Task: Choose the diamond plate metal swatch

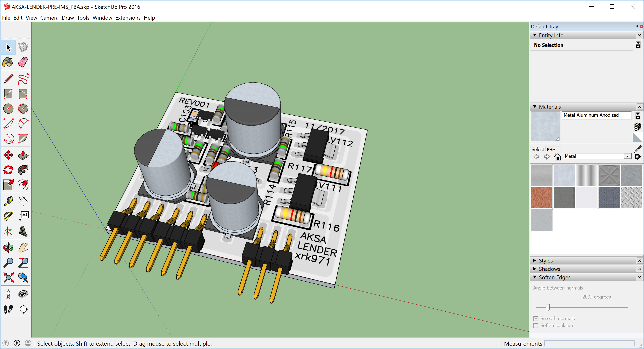Action: point(632,198)
